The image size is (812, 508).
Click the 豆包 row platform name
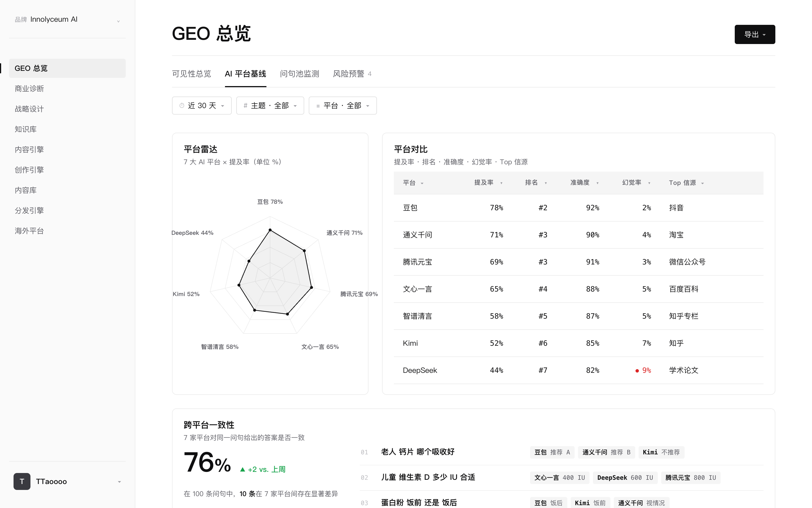[x=410, y=208]
